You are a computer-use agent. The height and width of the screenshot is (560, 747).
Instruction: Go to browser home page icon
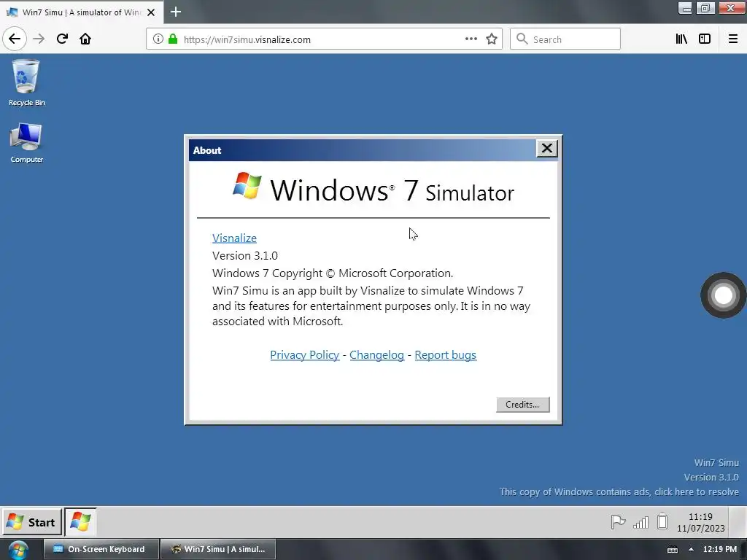pos(85,39)
